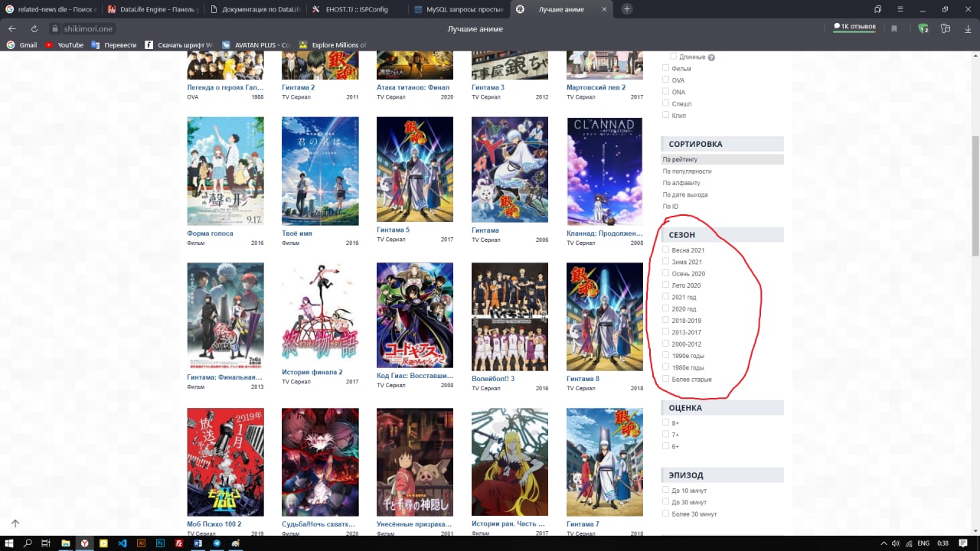The width and height of the screenshot is (980, 551).
Task: Check the Весна 2021 season checkbox
Action: (666, 249)
